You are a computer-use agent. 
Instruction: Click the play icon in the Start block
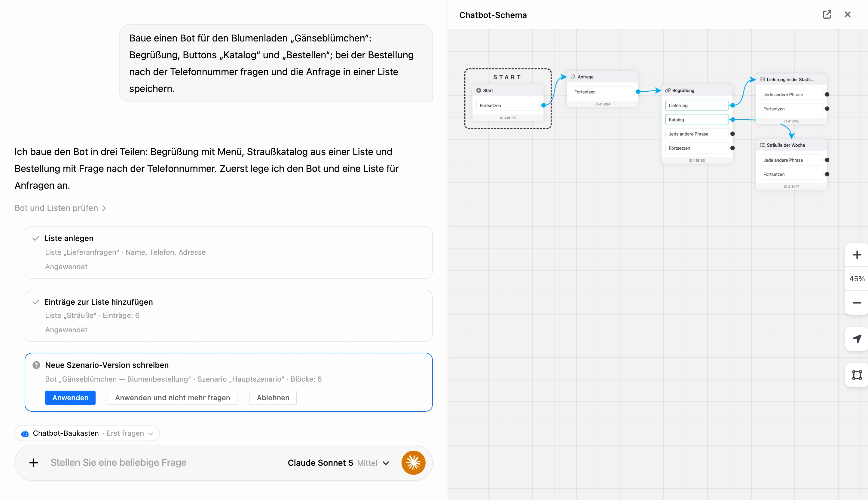coord(478,90)
